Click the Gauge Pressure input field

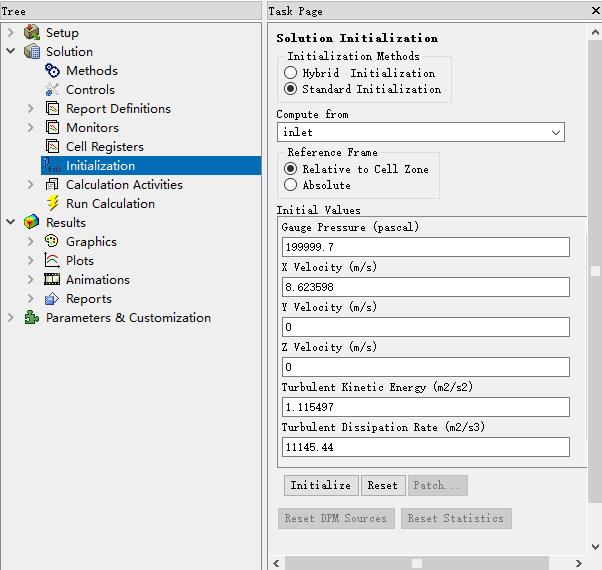[x=426, y=247]
